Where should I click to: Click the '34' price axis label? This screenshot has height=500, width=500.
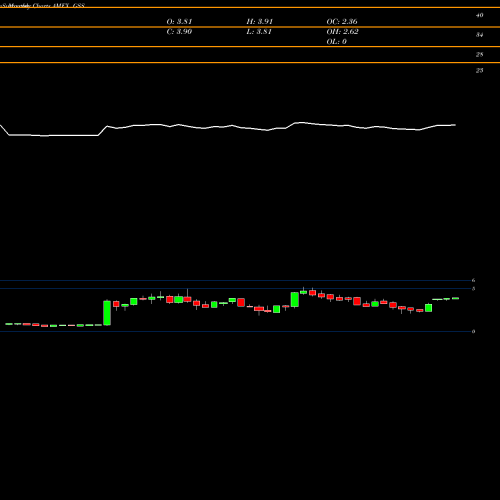[479, 35]
